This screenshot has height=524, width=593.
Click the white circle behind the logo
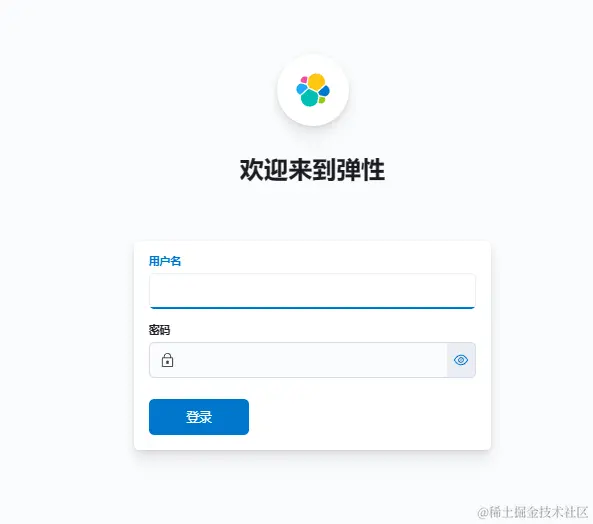click(313, 90)
